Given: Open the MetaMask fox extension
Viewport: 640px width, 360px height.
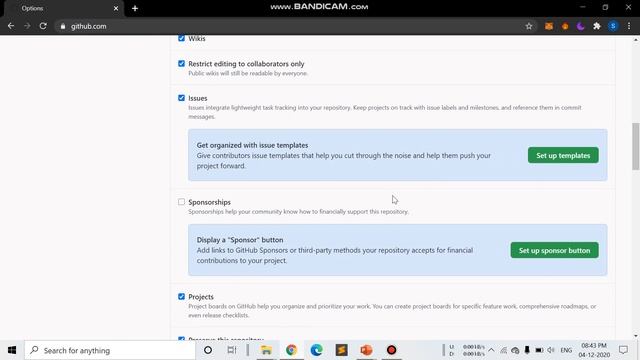Looking at the screenshot, I should (549, 26).
